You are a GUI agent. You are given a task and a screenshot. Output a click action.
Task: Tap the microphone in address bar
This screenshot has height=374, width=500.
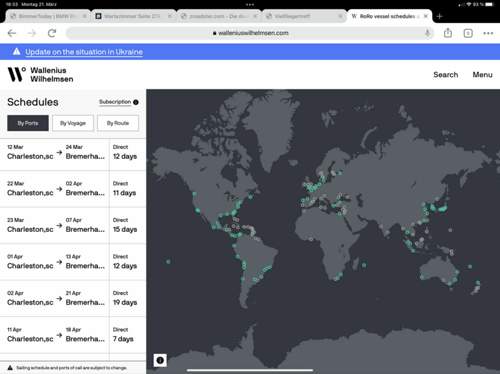pyautogui.click(x=427, y=33)
